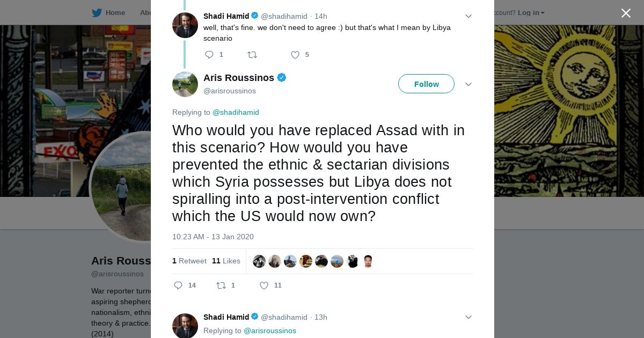Close the tweet overlay with X
This screenshot has width=644, height=338.
pos(626,13)
